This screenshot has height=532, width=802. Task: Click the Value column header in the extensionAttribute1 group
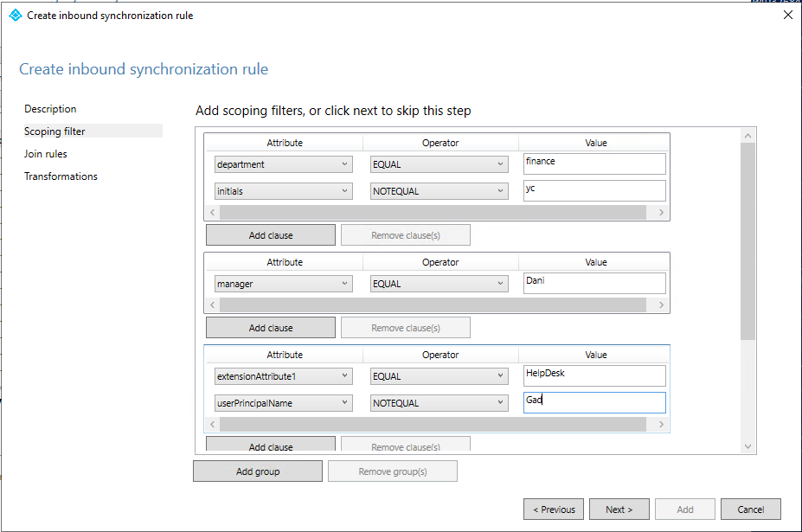click(x=596, y=355)
